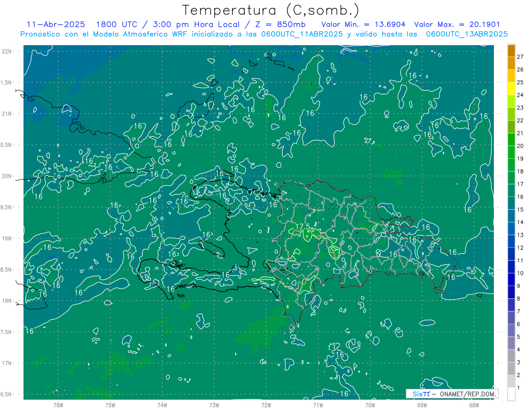
Task: Pick the purple swatch between 4 and 5
Action: click(511, 344)
